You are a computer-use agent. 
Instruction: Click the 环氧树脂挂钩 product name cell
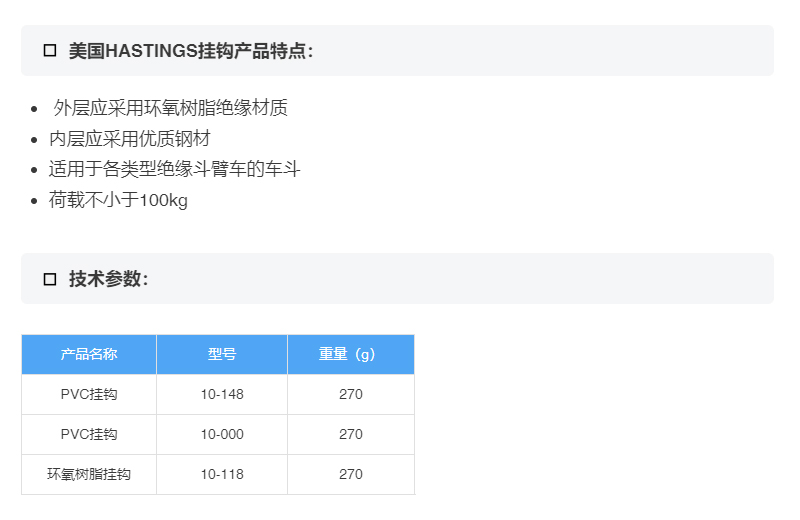pos(89,474)
